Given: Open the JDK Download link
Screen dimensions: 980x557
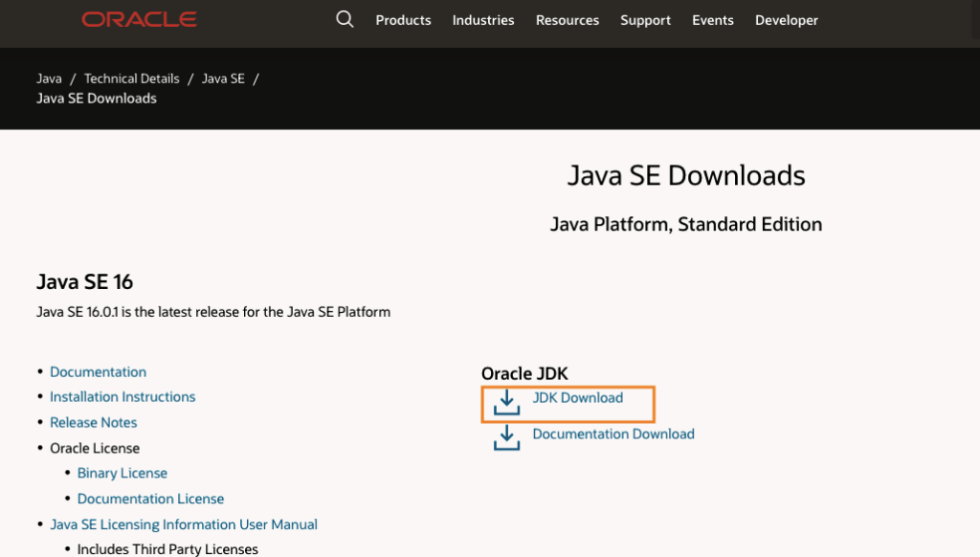Looking at the screenshot, I should (578, 398).
